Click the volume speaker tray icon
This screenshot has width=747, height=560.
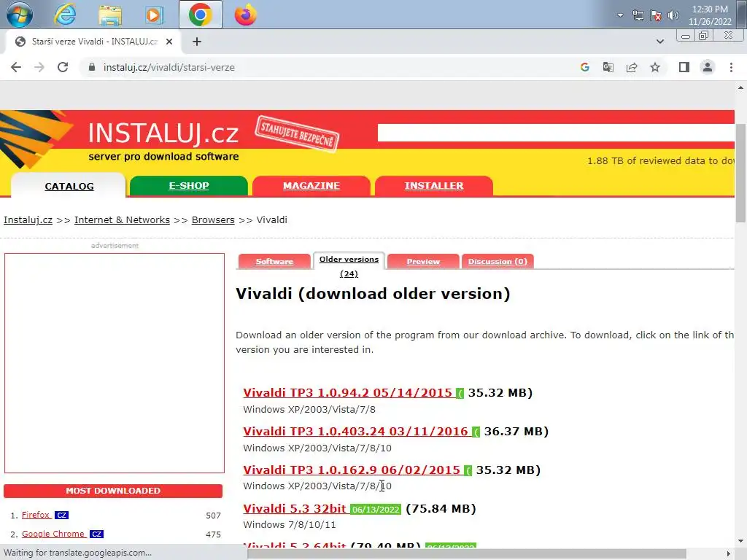coord(673,16)
